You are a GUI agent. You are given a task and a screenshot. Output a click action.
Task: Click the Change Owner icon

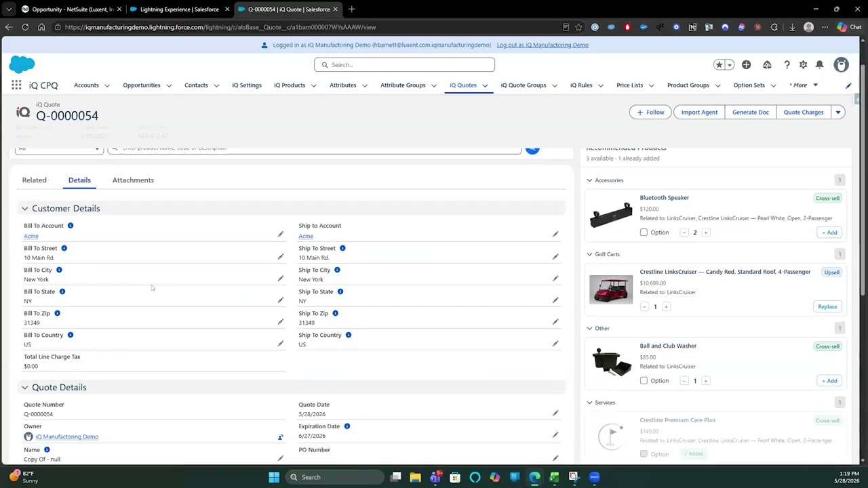click(280, 437)
